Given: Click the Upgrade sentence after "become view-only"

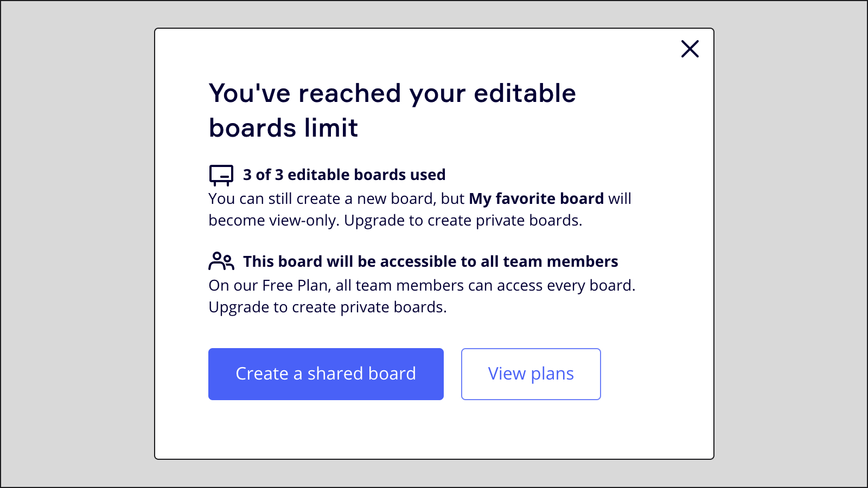Looking at the screenshot, I should (x=463, y=221).
